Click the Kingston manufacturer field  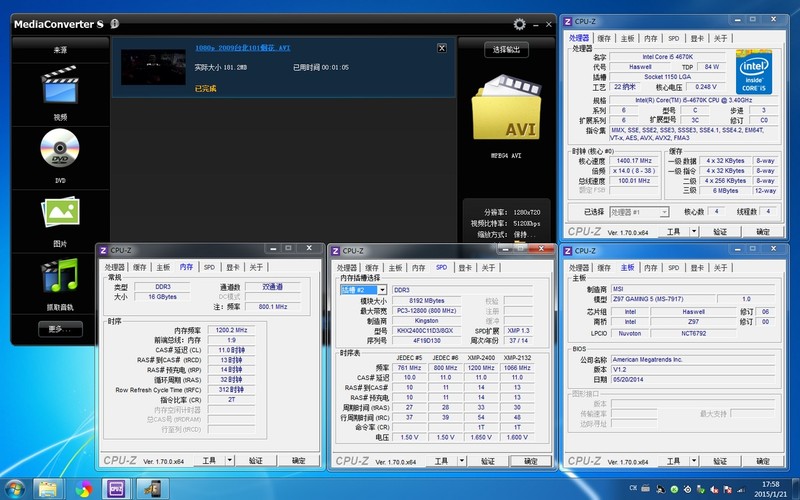coord(426,321)
